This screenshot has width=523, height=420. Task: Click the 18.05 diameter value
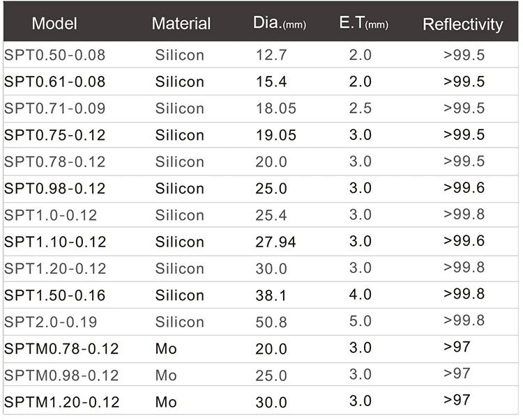[x=275, y=109]
